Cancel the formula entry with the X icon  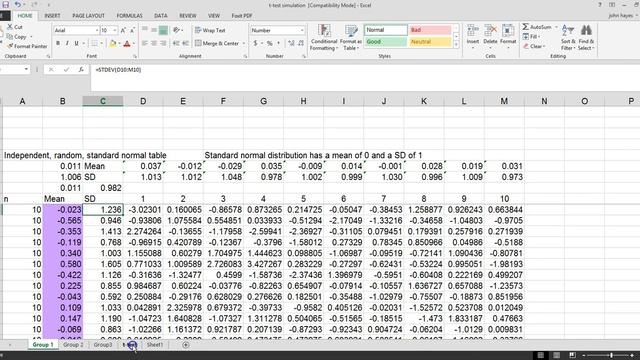coord(51,70)
